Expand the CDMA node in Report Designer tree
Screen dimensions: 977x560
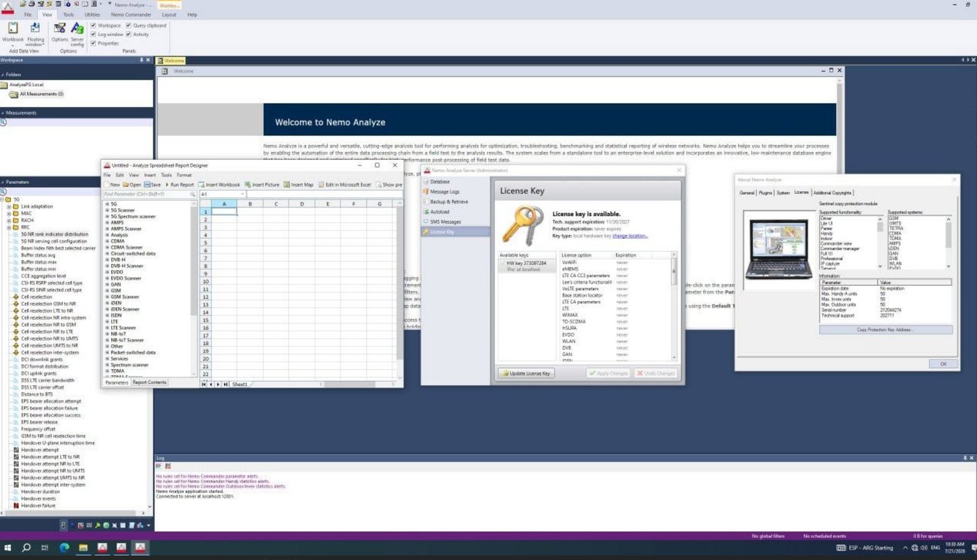[x=107, y=241]
